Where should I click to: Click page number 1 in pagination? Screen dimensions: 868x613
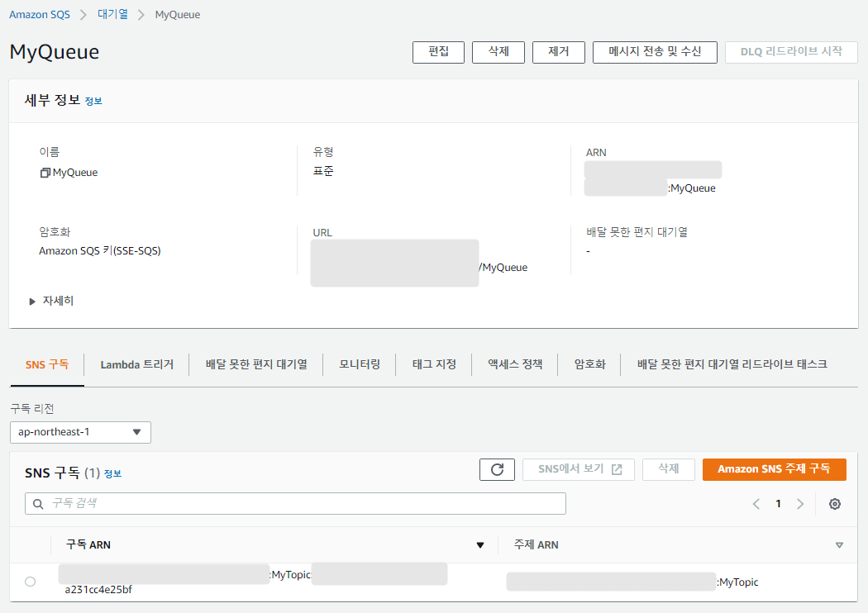[x=779, y=504]
